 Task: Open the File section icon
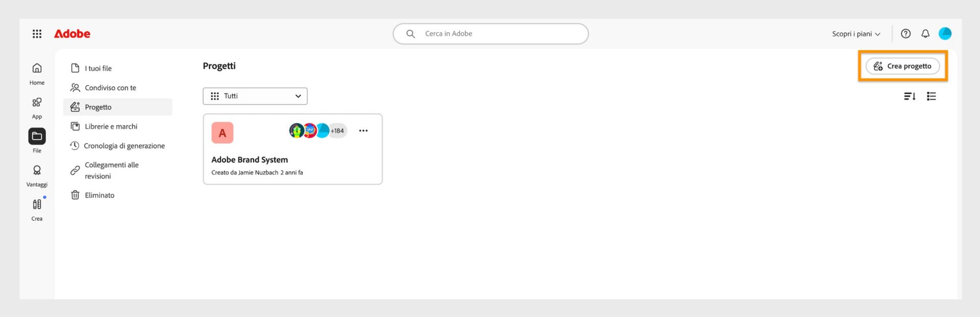pyautogui.click(x=36, y=137)
